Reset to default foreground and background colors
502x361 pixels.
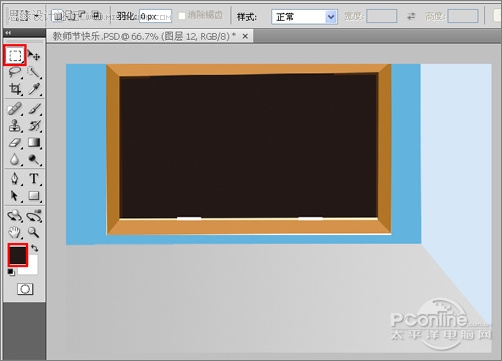[x=11, y=272]
